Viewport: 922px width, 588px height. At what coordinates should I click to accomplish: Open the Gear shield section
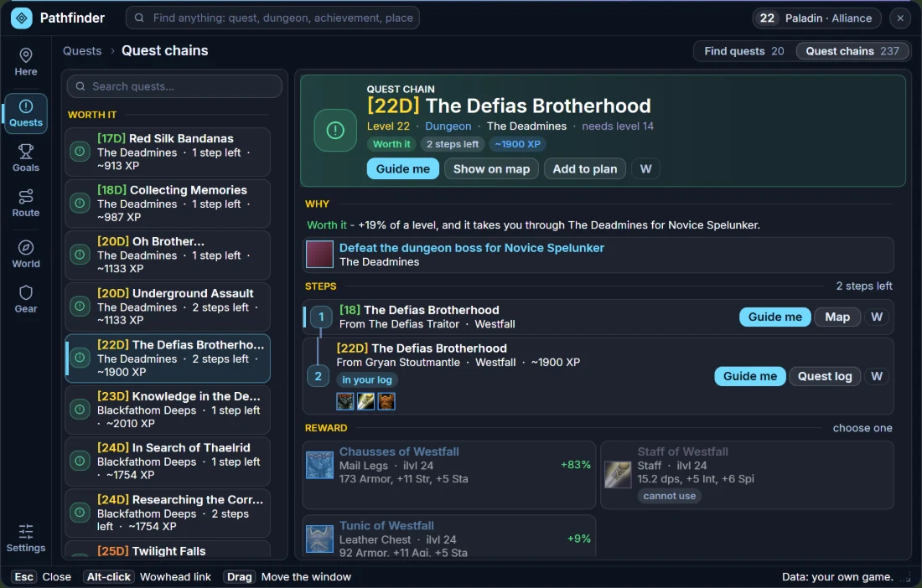[26, 299]
